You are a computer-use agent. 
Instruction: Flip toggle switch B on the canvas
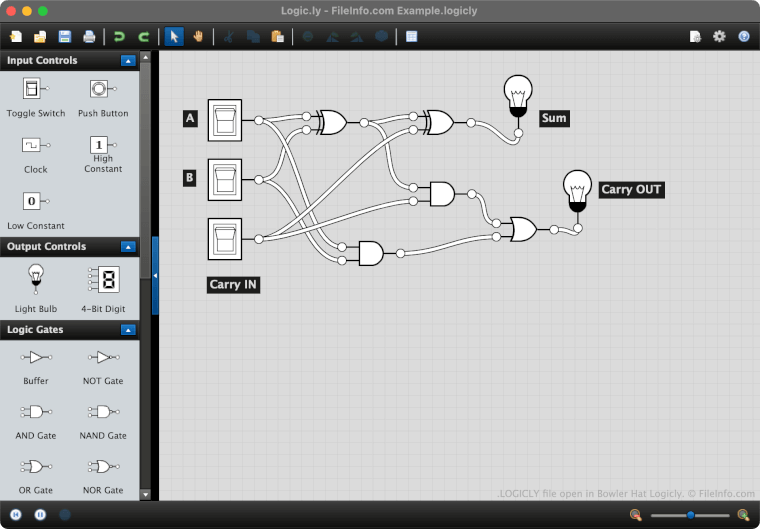tap(224, 179)
